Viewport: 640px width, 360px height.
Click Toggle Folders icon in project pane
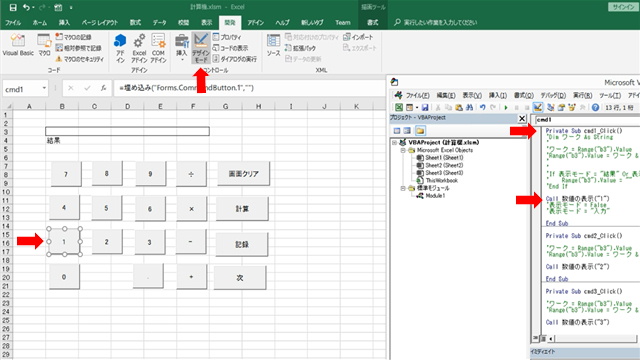click(x=420, y=131)
